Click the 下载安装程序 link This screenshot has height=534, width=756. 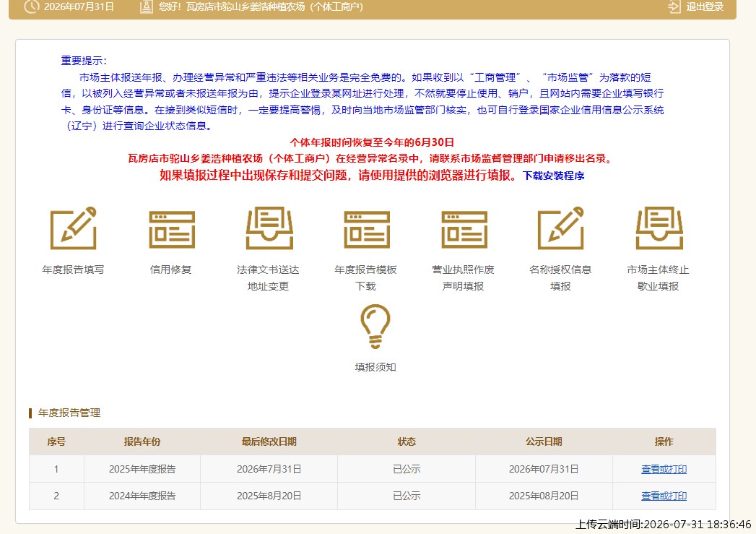(x=554, y=176)
